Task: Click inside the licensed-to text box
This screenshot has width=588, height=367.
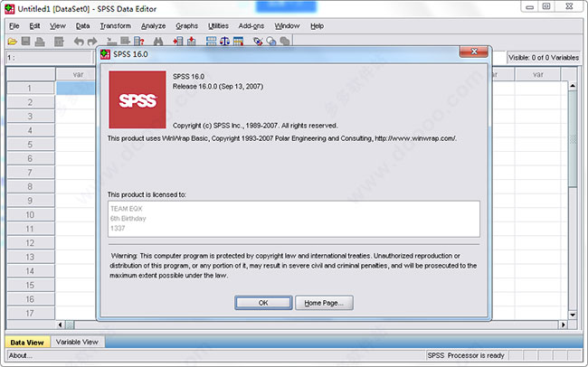Action: point(294,219)
